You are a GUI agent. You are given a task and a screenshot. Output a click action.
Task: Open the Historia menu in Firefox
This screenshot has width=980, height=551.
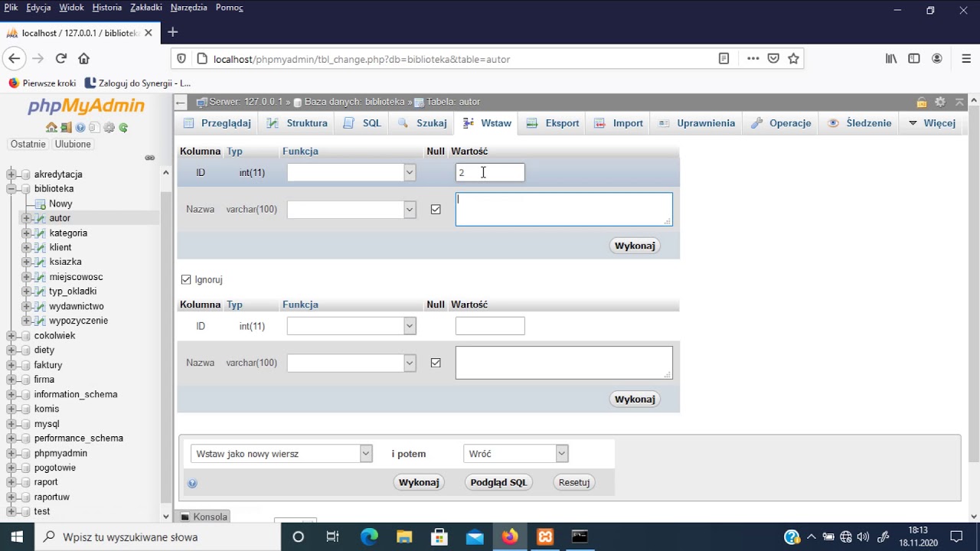107,8
